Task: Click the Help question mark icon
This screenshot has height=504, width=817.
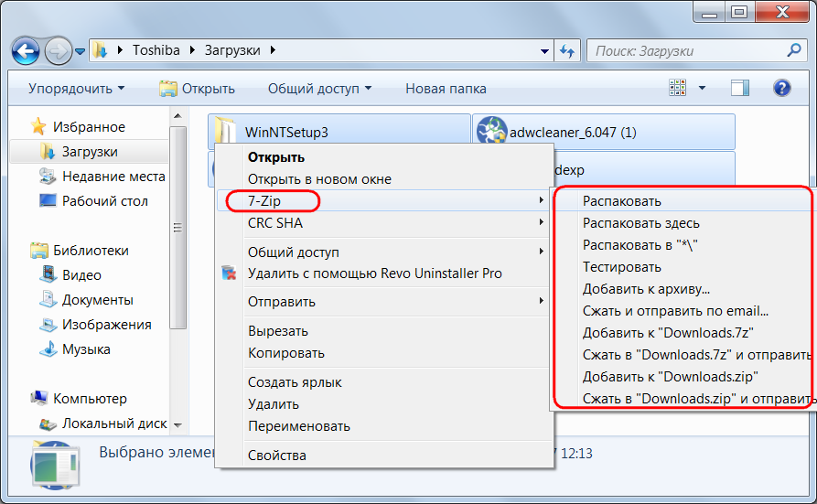Action: (x=781, y=88)
